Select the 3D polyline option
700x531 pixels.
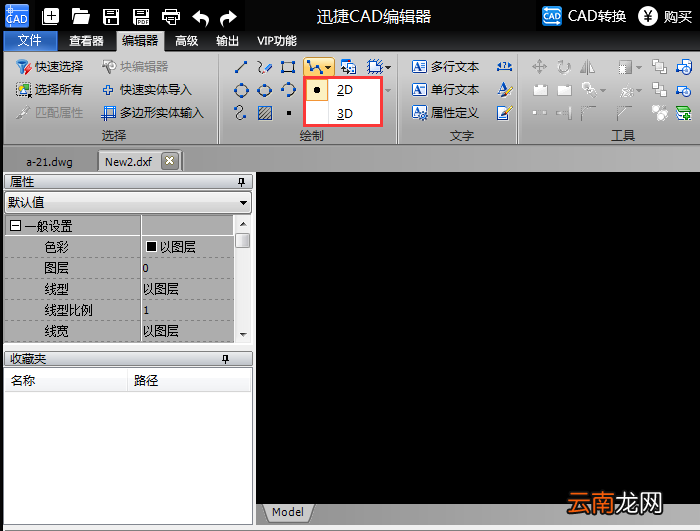(x=343, y=113)
